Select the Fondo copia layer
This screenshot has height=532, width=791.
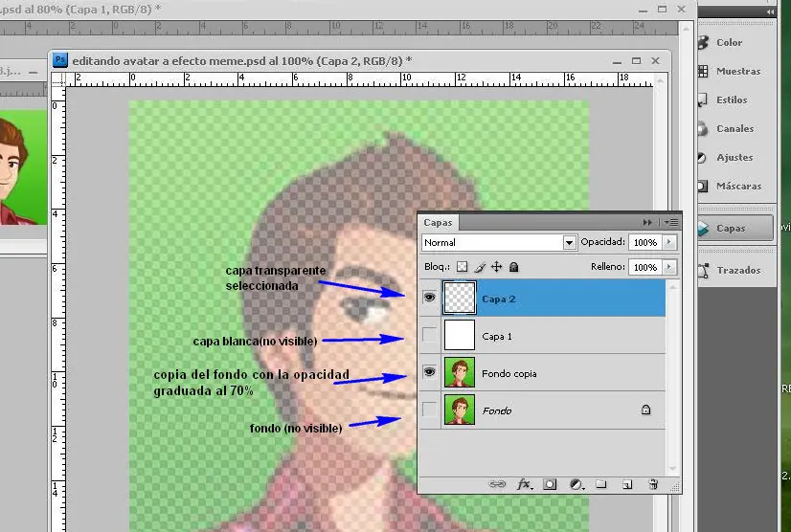tap(542, 373)
